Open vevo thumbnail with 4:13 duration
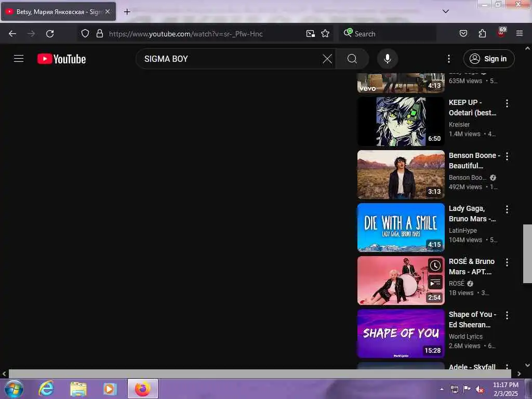 click(x=401, y=83)
